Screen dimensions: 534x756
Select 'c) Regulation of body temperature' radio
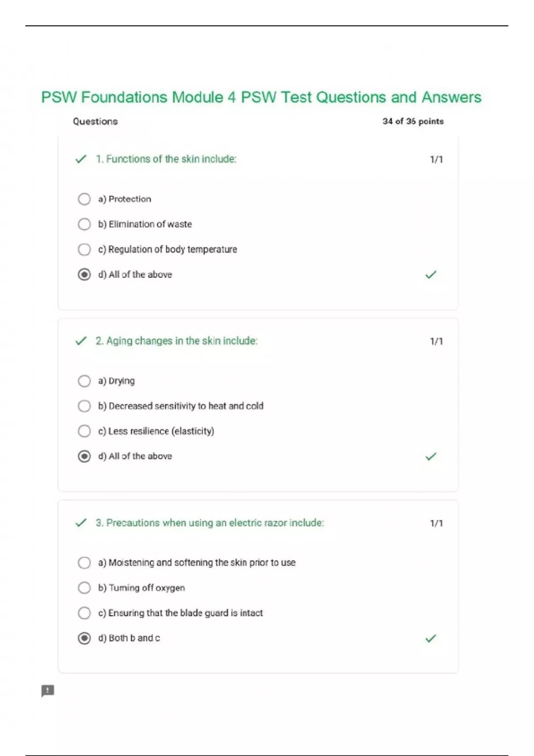coord(84,249)
